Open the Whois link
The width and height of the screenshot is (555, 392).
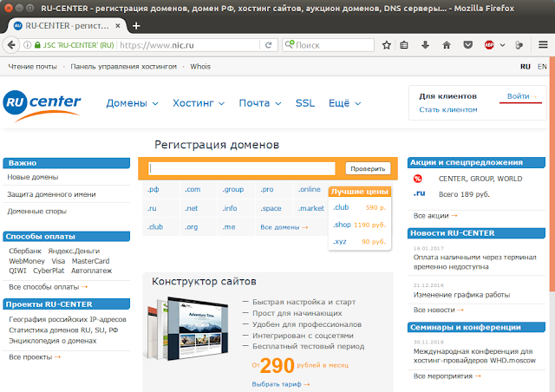click(200, 67)
